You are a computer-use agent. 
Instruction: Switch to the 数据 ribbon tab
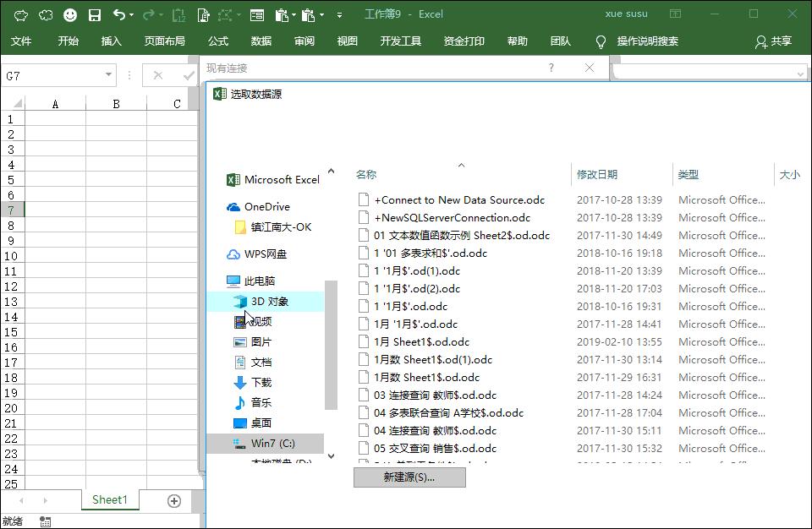[261, 41]
